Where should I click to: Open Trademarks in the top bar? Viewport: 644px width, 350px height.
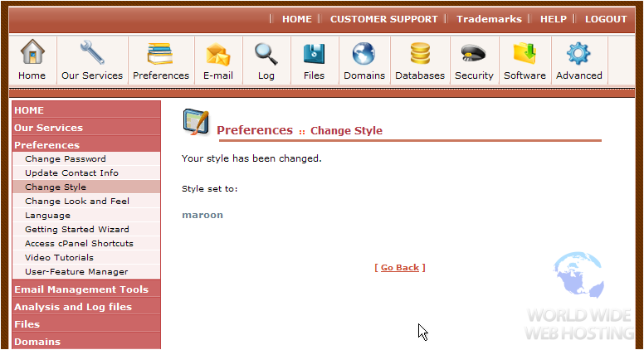point(489,19)
